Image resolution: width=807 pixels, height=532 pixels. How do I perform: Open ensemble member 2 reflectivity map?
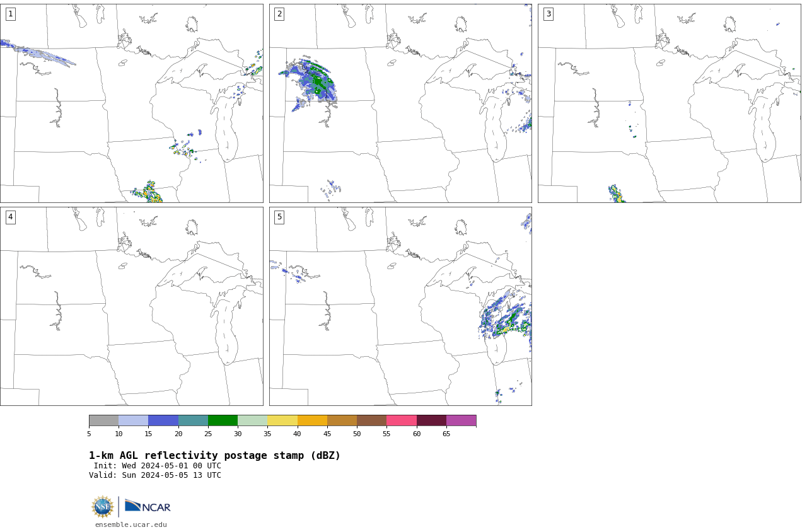[400, 103]
